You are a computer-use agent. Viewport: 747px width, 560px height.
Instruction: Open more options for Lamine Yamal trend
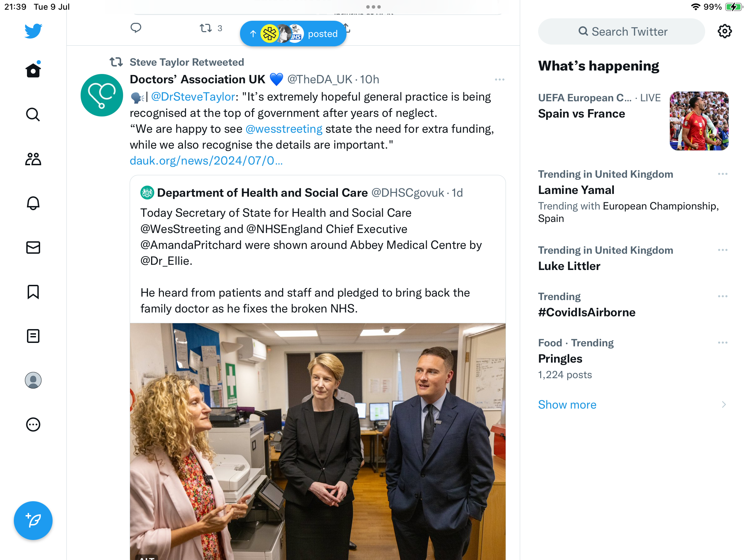[722, 174]
